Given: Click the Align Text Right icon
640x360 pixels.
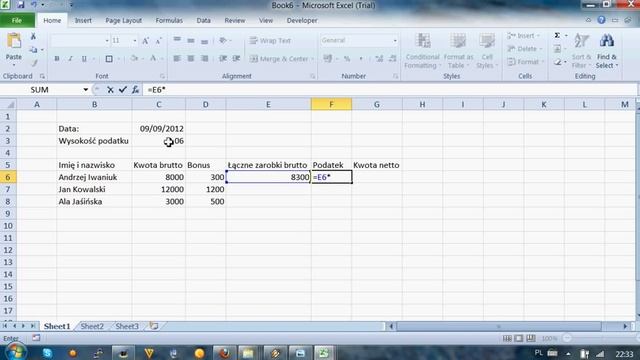Looking at the screenshot, I should point(204,59).
